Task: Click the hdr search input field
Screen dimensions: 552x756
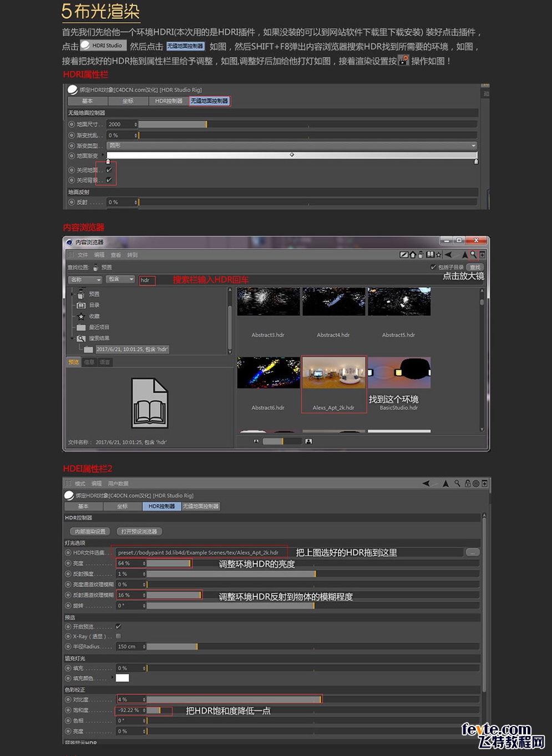Action: 146,280
